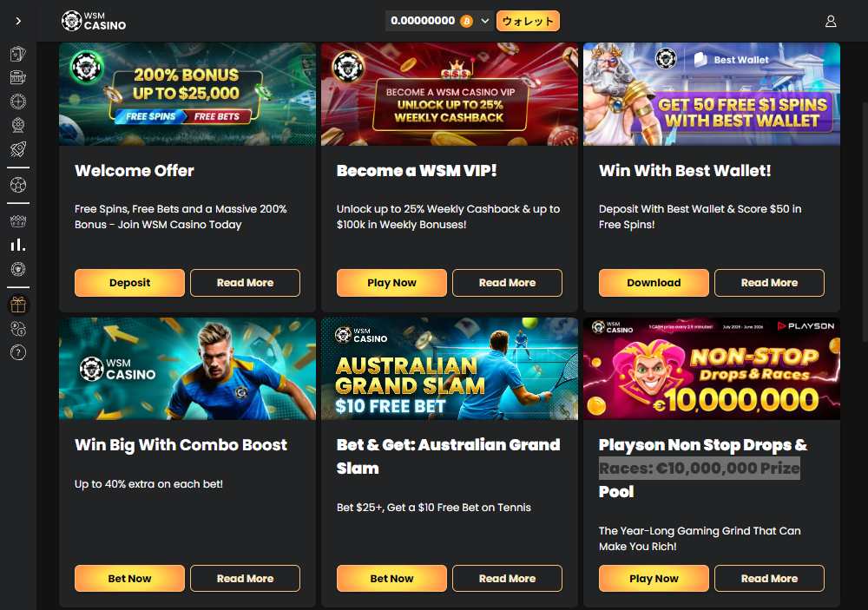This screenshot has height=610, width=868.
Task: Open the soccer ball sports icon
Action: pos(18,185)
